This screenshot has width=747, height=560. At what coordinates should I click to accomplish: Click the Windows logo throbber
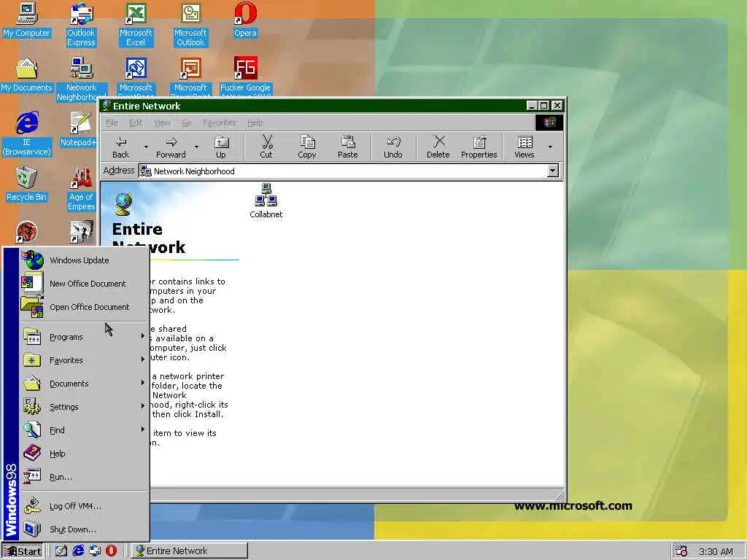click(x=549, y=122)
